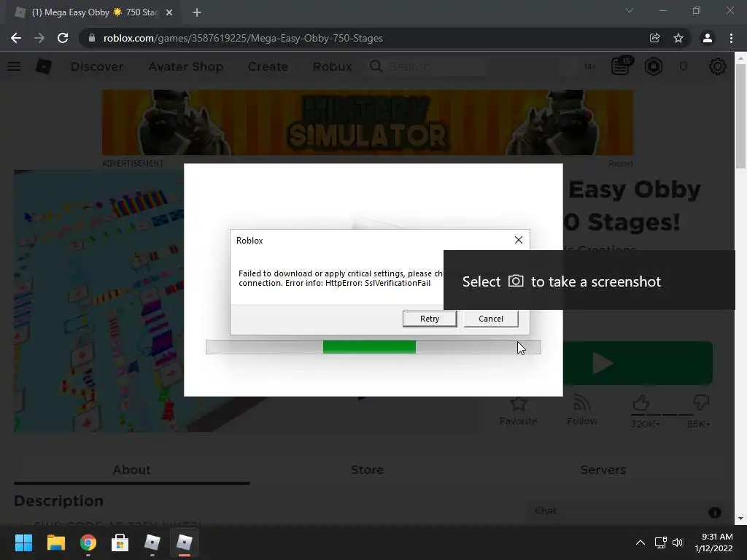Open the Roblox notifications icon

point(622,66)
